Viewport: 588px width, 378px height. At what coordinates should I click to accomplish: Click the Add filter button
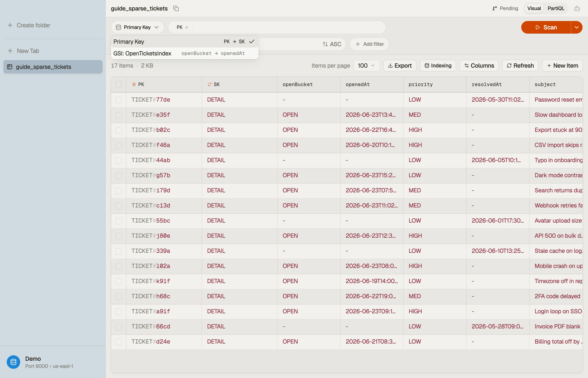[369, 44]
